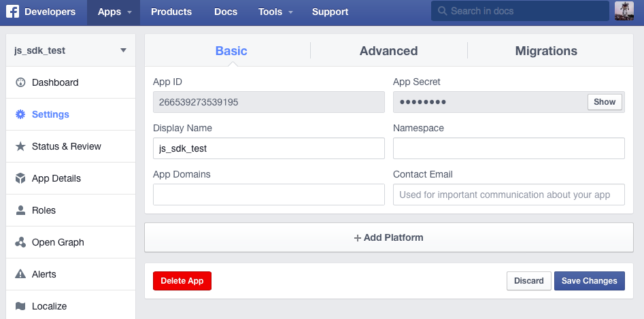Open Alerts in the sidebar
The image size is (644, 319).
click(x=71, y=274)
